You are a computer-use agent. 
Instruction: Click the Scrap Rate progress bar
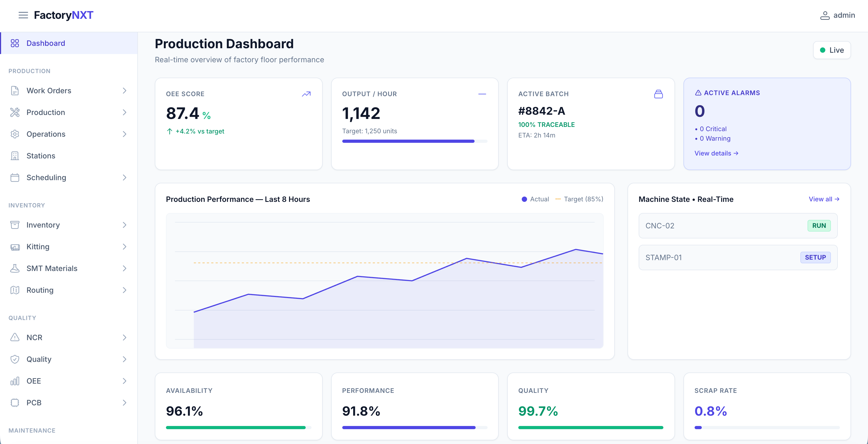pyautogui.click(x=767, y=428)
